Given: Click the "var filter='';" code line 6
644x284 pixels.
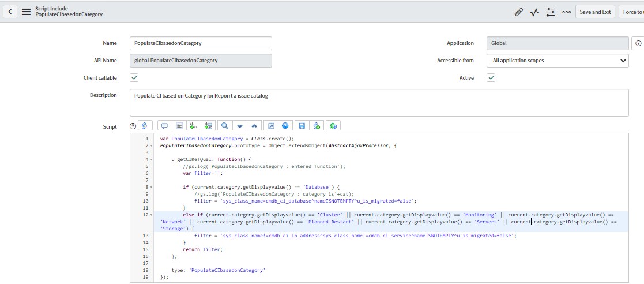Looking at the screenshot, I should [202, 173].
